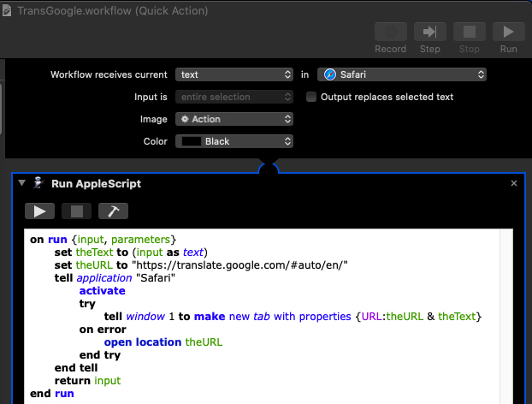This screenshot has height=404, width=532.
Task: Open the 'entire selection' dropdown
Action: click(234, 97)
